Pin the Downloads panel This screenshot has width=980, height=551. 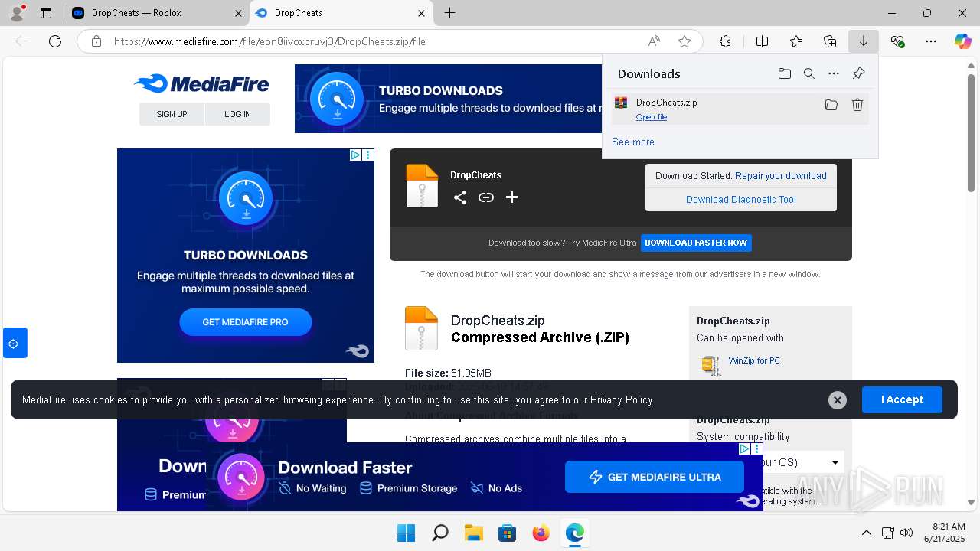858,73
